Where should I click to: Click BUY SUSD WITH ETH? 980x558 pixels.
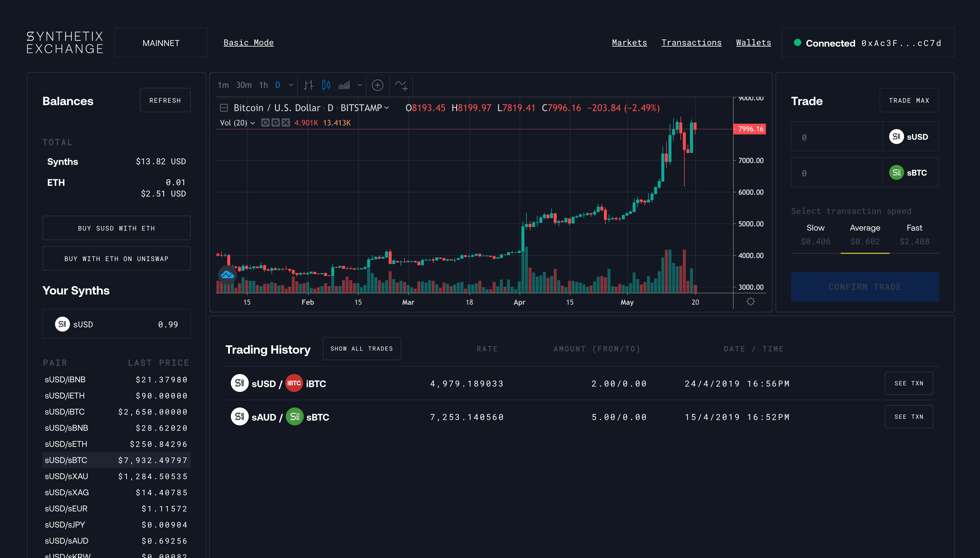(117, 228)
